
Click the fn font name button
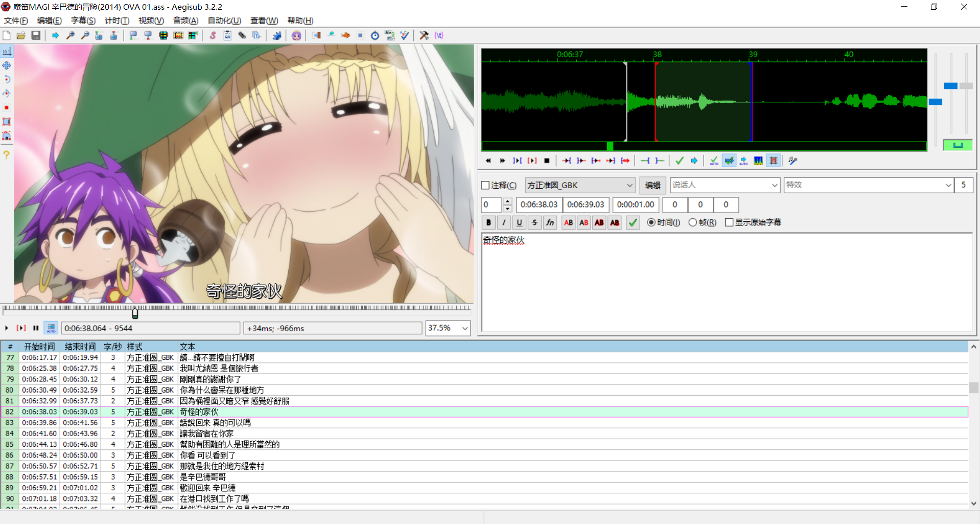click(550, 222)
